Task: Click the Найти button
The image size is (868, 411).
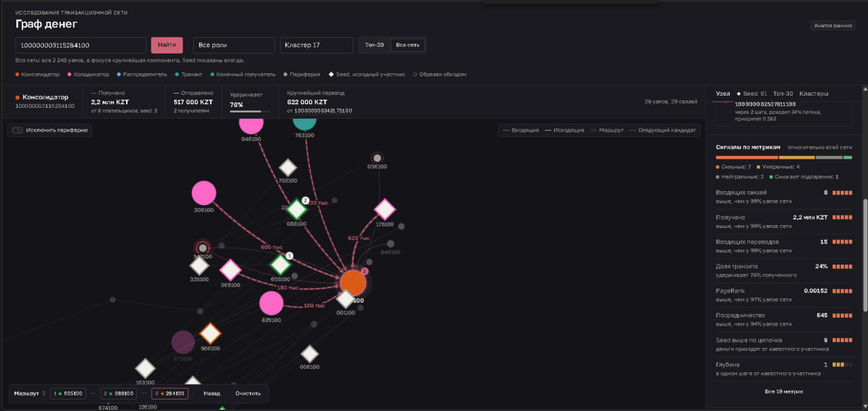Action: [167, 45]
